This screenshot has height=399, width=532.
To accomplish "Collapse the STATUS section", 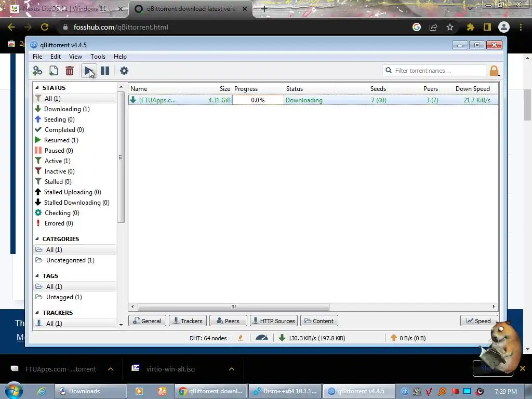I will (x=37, y=87).
